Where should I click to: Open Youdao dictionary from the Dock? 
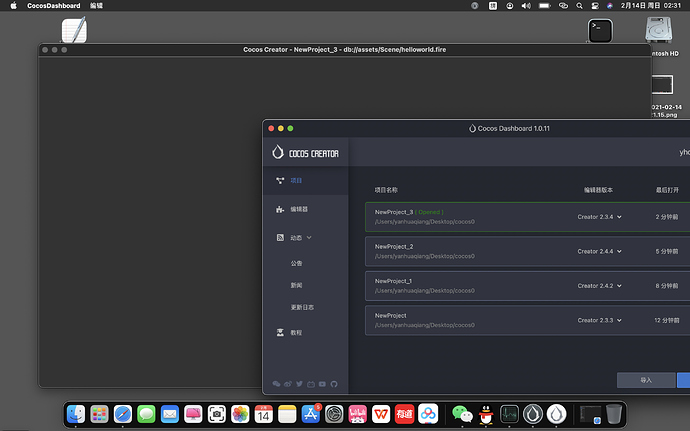coord(404,414)
